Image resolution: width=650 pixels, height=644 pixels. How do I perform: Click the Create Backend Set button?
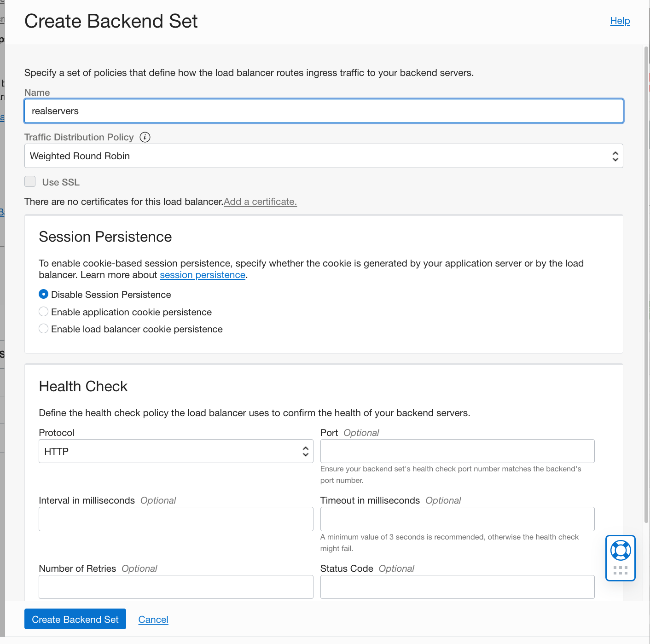click(75, 619)
